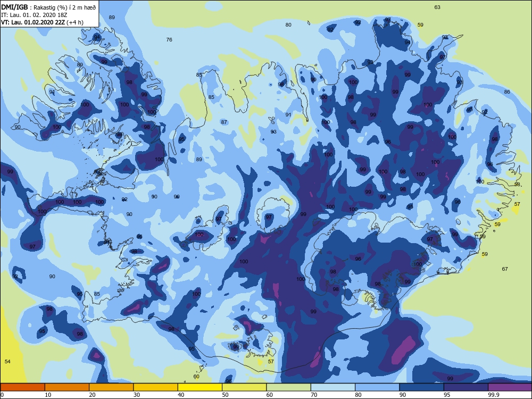
Task: Click the map humidity value 76
Action: (x=169, y=40)
